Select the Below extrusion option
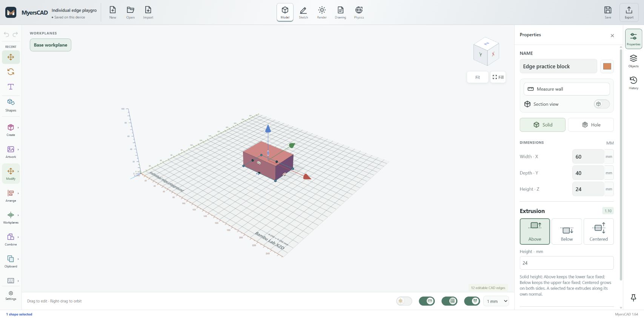 (567, 232)
